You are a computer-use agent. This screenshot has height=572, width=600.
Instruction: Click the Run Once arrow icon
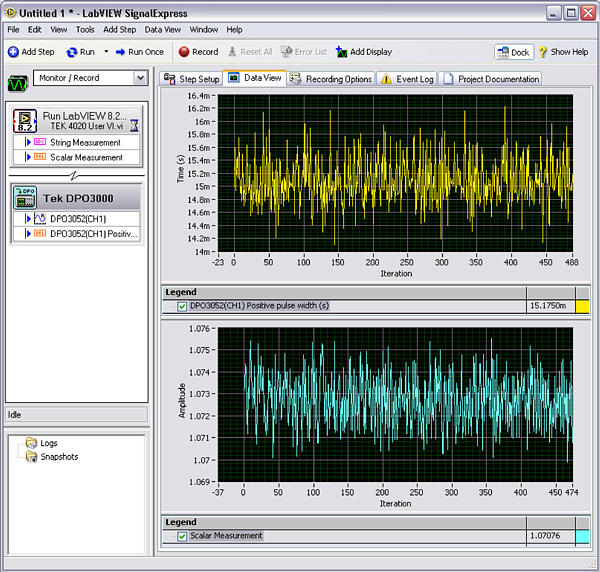120,52
